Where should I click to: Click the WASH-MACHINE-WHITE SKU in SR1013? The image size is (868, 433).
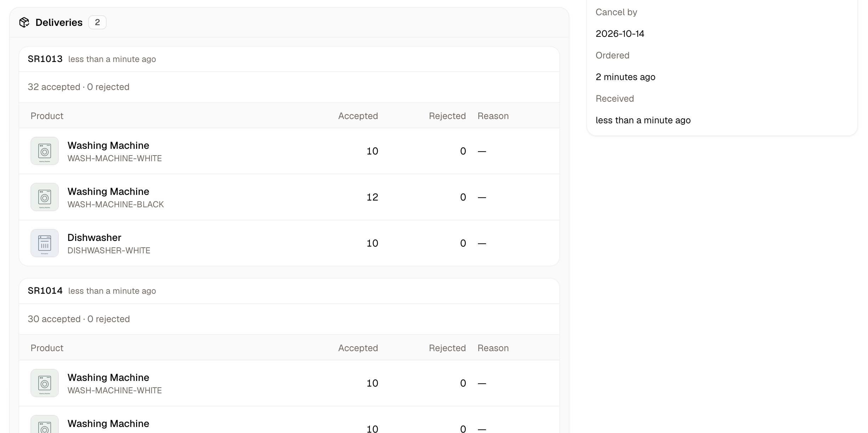point(114,158)
